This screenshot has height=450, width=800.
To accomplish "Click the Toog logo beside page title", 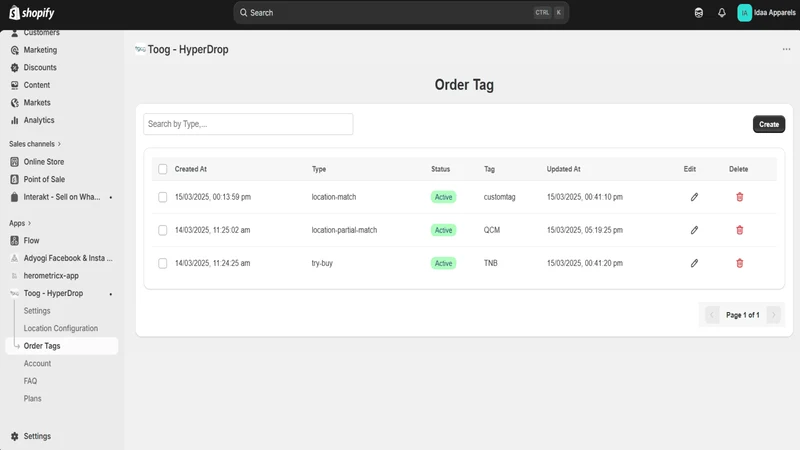I will tap(140, 49).
